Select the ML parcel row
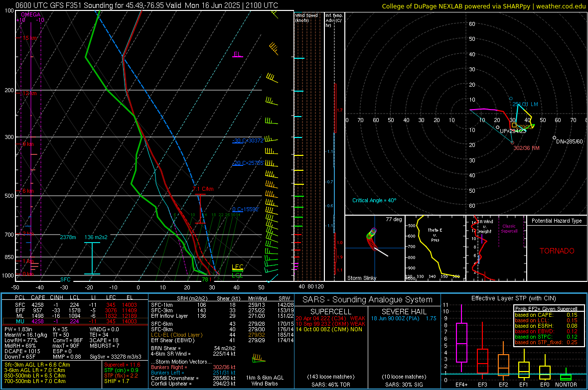The width and height of the screenshot is (588, 390). click(x=75, y=316)
